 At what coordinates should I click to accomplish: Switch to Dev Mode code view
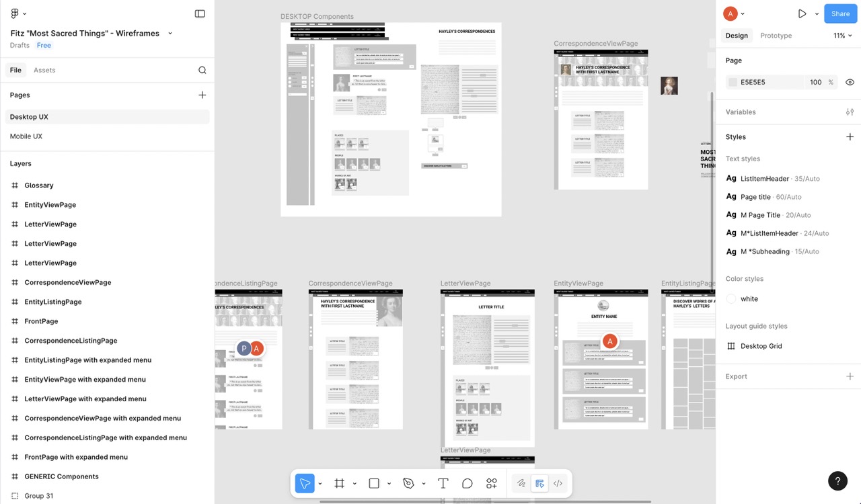click(x=556, y=483)
